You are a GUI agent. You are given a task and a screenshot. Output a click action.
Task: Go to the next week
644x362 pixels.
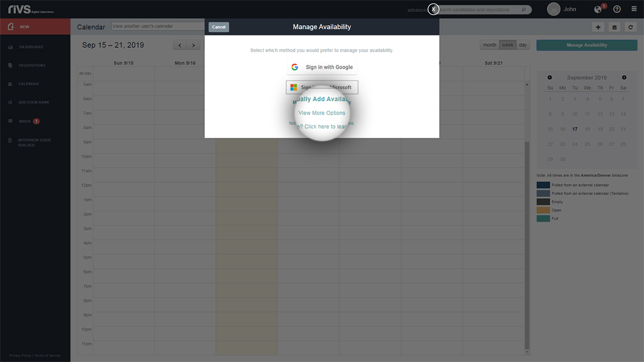194,45
